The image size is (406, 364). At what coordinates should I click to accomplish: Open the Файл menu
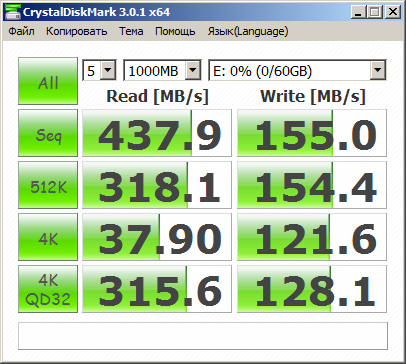[21, 31]
